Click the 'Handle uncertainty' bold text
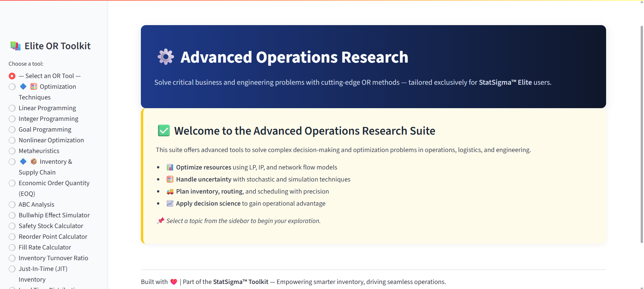 tap(204, 179)
